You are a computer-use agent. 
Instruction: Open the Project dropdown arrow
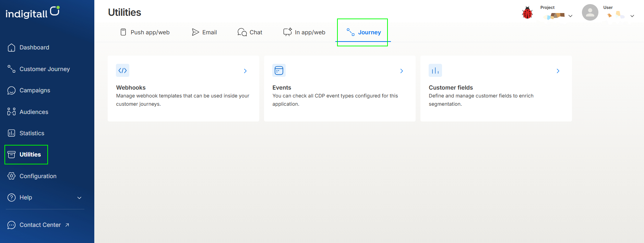pos(570,16)
